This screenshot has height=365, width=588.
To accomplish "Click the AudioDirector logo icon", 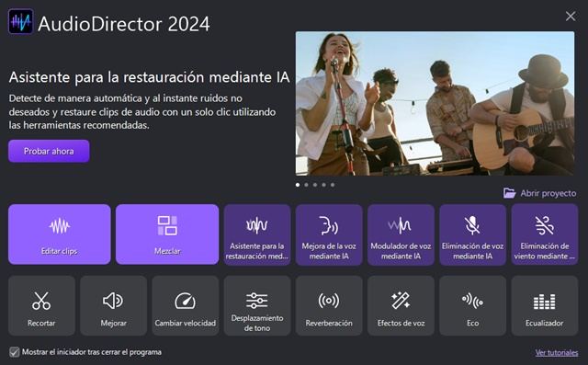I will point(20,22).
